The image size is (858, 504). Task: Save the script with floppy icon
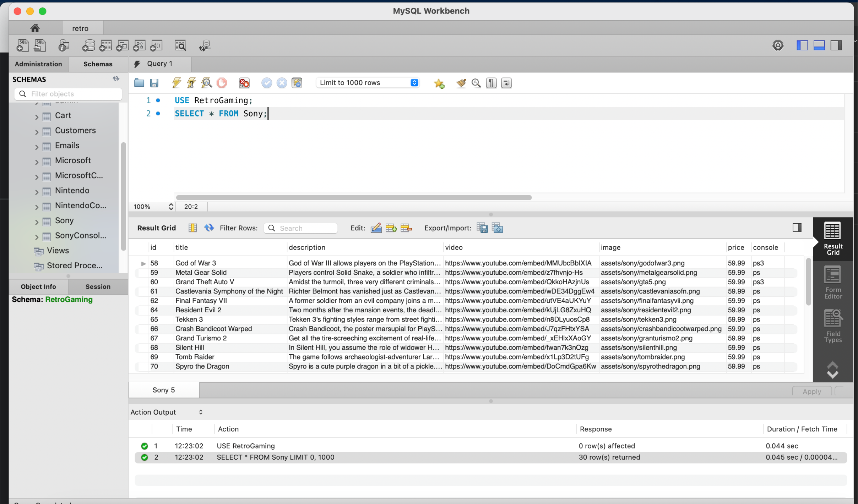point(154,83)
